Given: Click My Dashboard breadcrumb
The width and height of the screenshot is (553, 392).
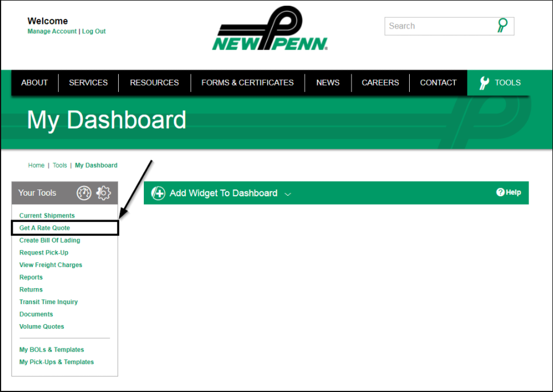Looking at the screenshot, I should coord(96,165).
